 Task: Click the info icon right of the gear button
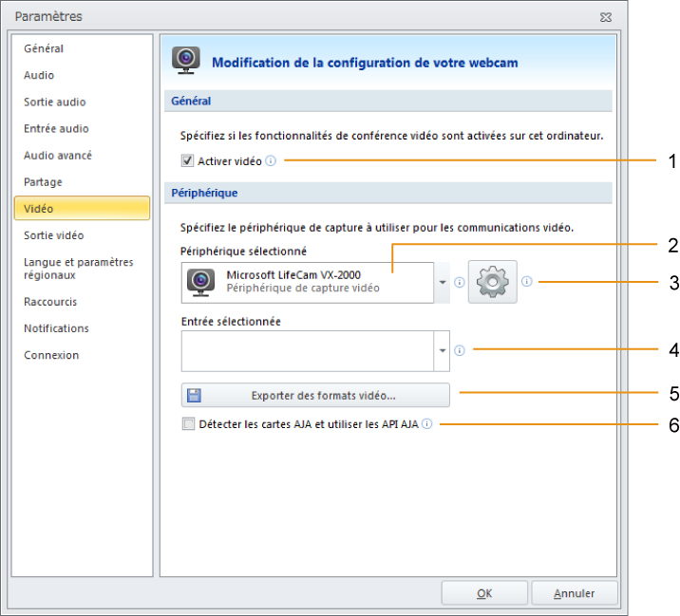click(526, 281)
